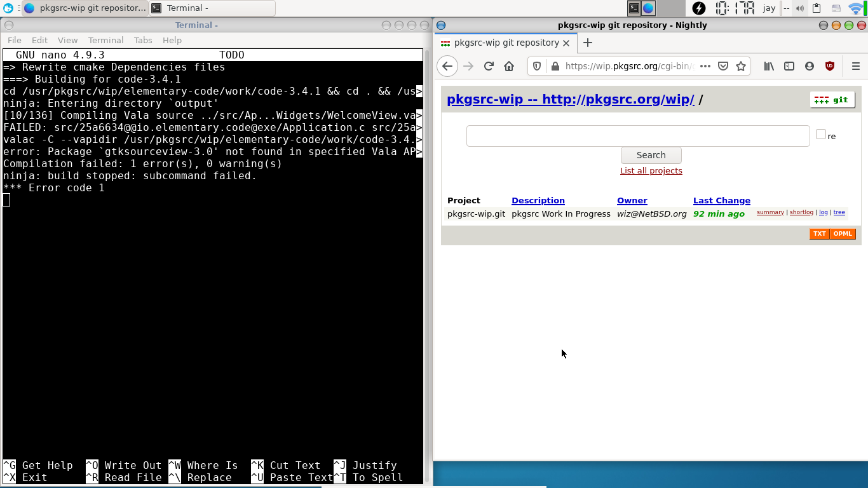The width and height of the screenshot is (868, 488).
Task: Open Terminal File menu
Action: point(15,40)
